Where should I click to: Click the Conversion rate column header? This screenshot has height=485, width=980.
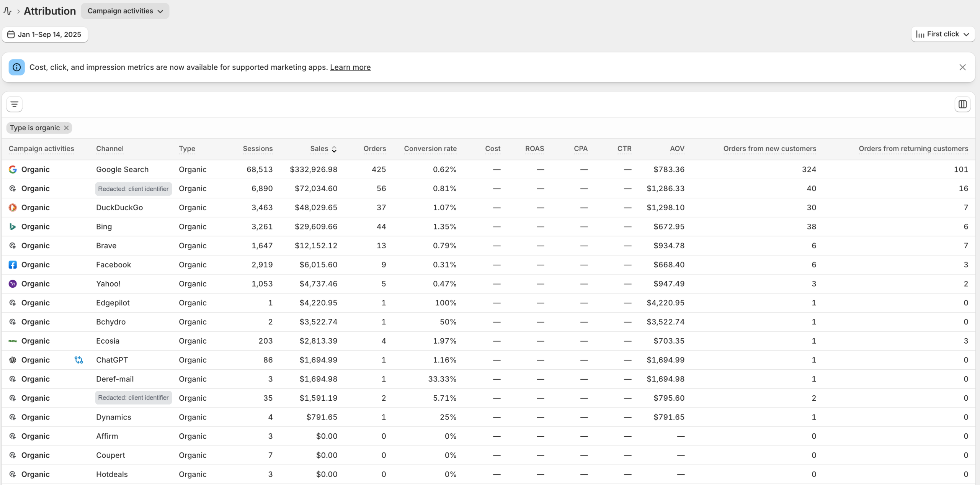point(430,149)
